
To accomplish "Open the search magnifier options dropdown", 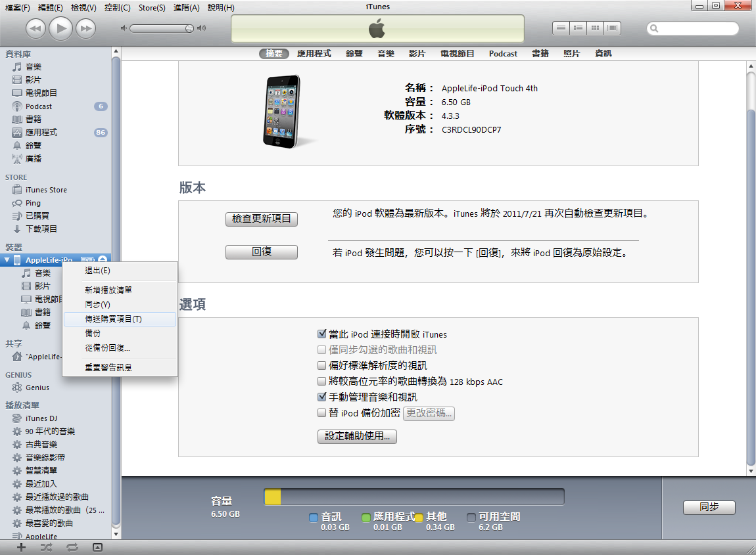I will [x=653, y=28].
